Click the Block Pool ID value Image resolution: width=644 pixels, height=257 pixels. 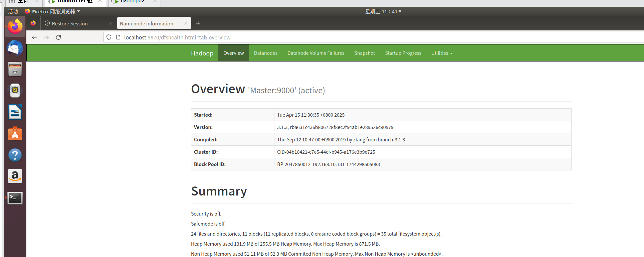pyautogui.click(x=329, y=164)
